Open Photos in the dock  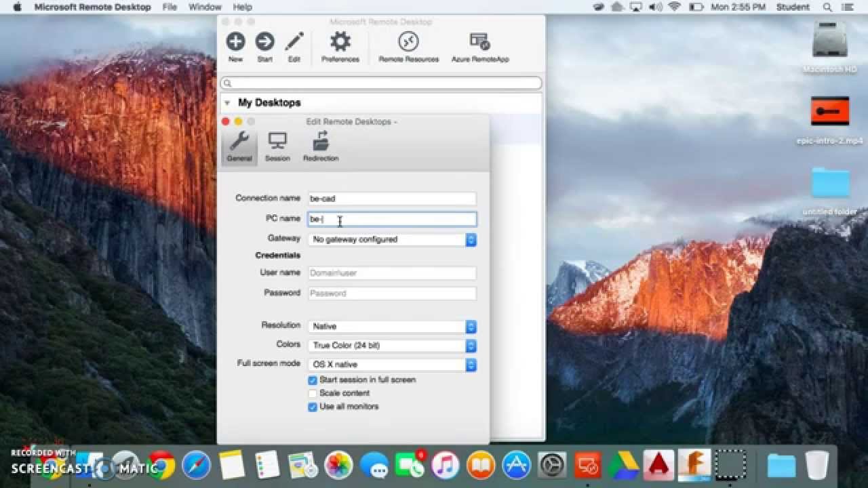pos(338,465)
